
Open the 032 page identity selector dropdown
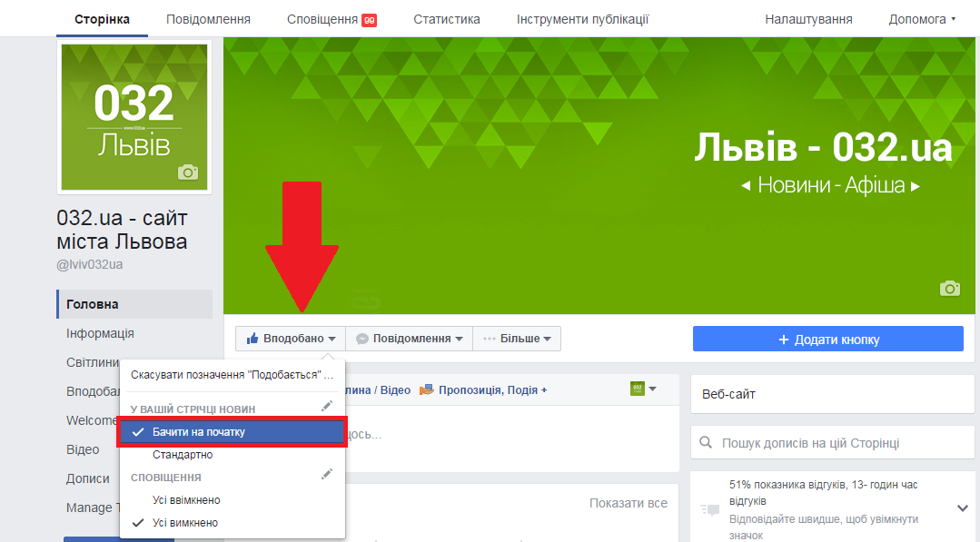[x=643, y=389]
